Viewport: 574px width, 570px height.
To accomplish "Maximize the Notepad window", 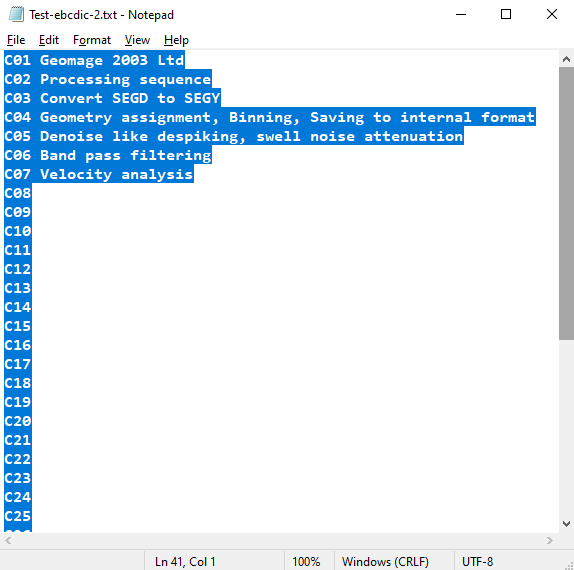I will pyautogui.click(x=506, y=15).
